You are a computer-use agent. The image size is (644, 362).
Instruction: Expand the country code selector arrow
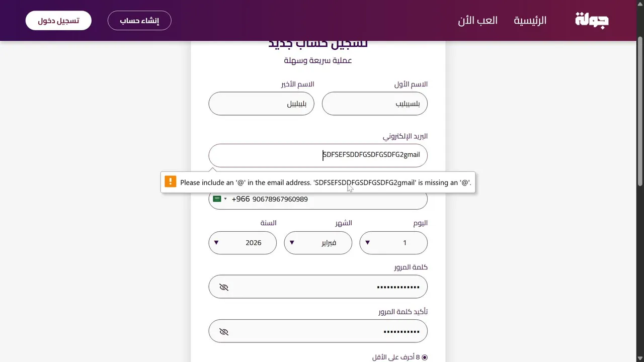point(225,199)
